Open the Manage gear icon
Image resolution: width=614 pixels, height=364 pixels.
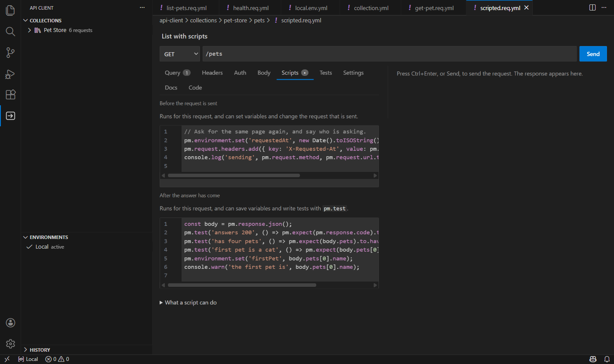pyautogui.click(x=11, y=344)
